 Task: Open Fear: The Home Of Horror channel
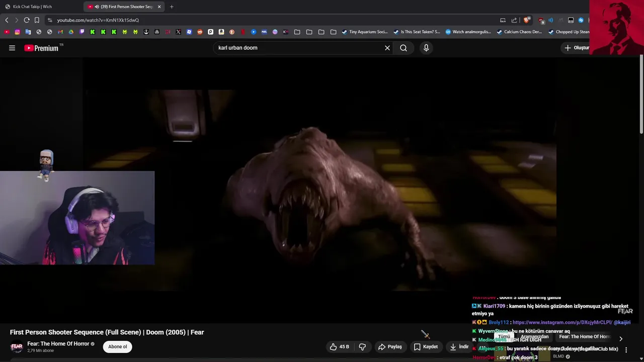click(x=58, y=344)
